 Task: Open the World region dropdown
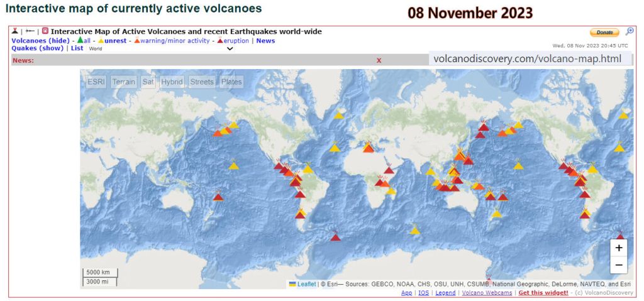click(x=96, y=48)
